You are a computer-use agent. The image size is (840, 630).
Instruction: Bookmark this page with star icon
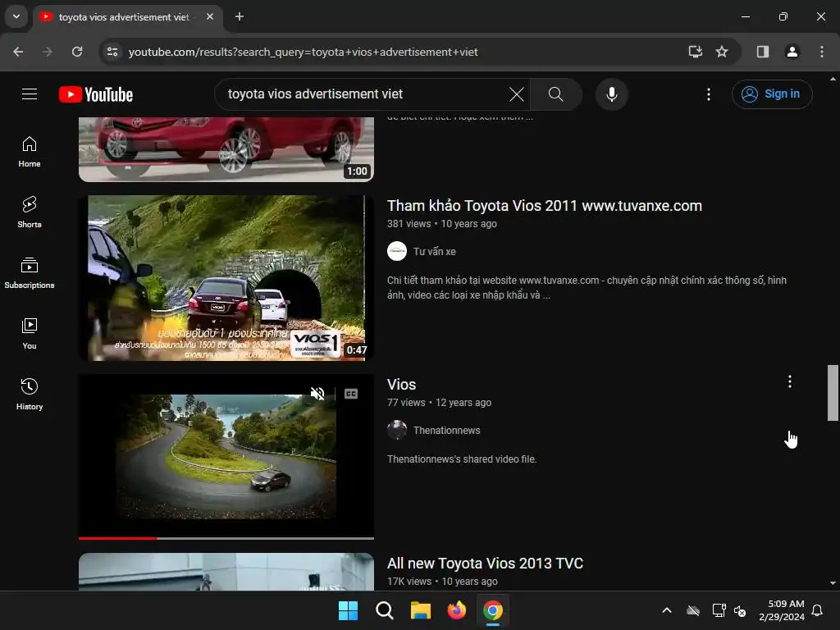click(722, 52)
